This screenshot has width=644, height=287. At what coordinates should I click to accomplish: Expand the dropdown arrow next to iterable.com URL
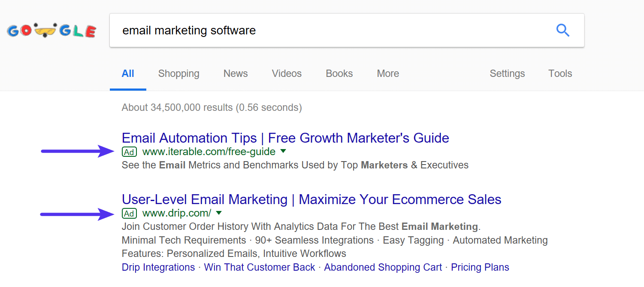(284, 152)
